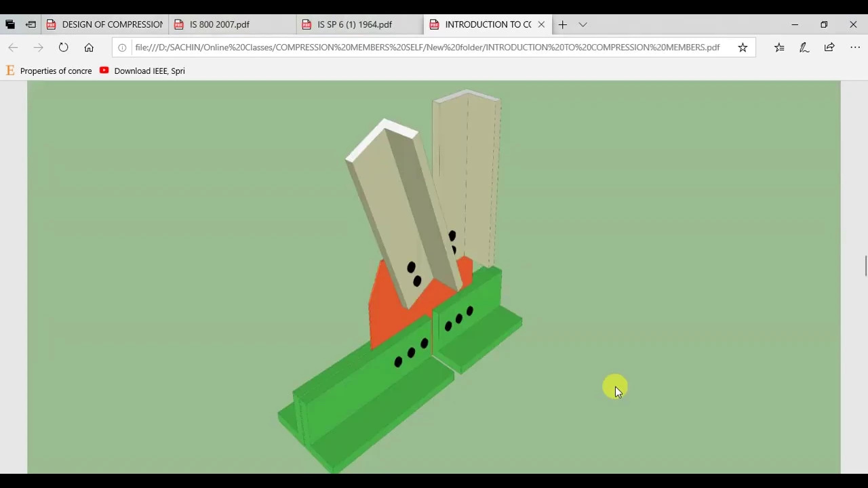Add page to favorites star
The image size is (868, 488).
point(743,47)
